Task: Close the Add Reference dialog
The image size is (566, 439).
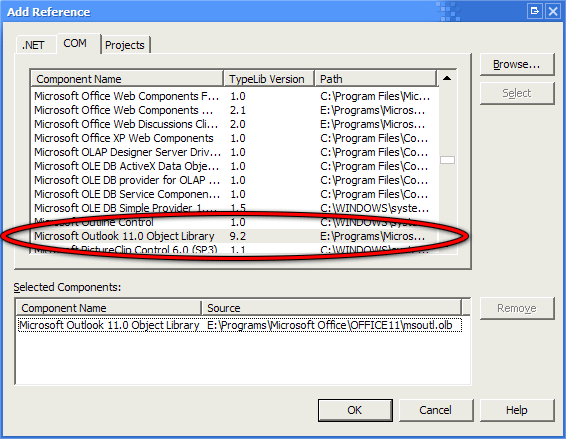Action: tap(553, 11)
